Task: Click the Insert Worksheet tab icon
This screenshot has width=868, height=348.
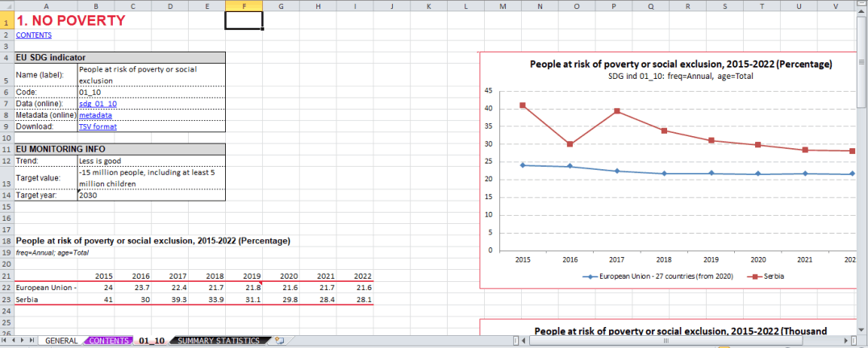Action: click(x=279, y=341)
